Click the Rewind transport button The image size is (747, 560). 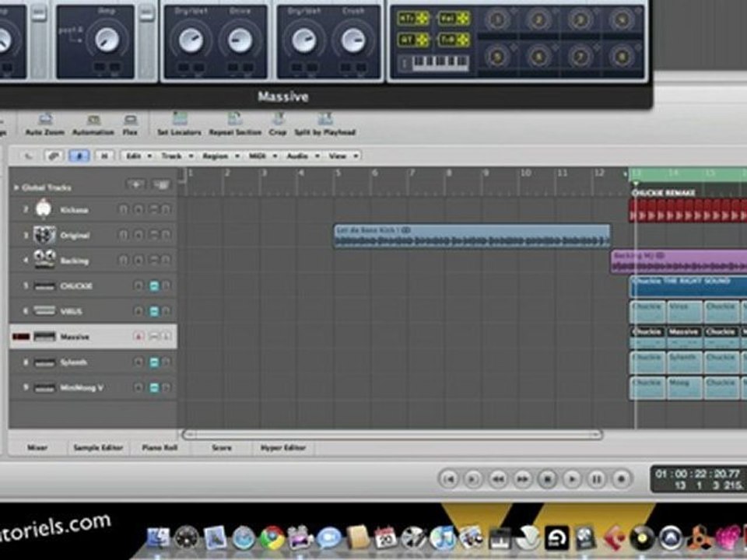(498, 479)
